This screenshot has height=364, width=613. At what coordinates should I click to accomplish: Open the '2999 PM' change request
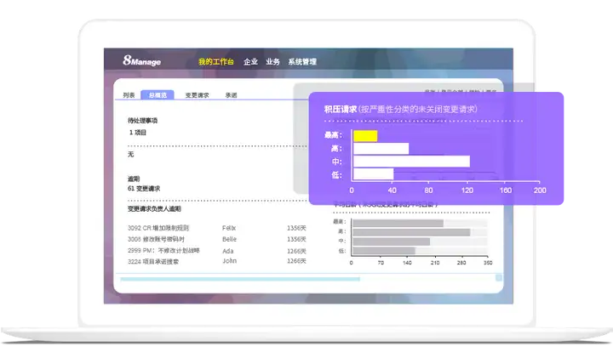163,250
